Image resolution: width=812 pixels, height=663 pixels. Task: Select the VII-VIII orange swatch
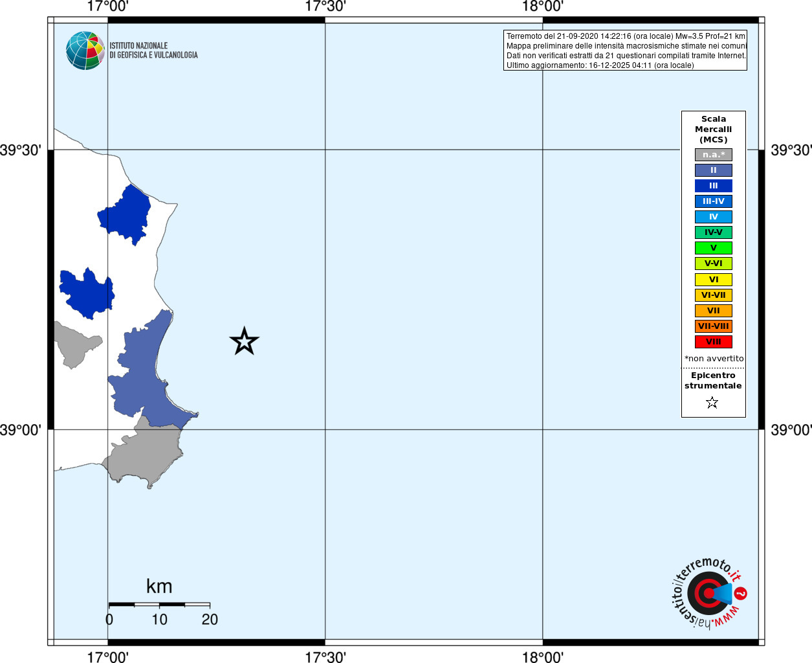point(714,326)
